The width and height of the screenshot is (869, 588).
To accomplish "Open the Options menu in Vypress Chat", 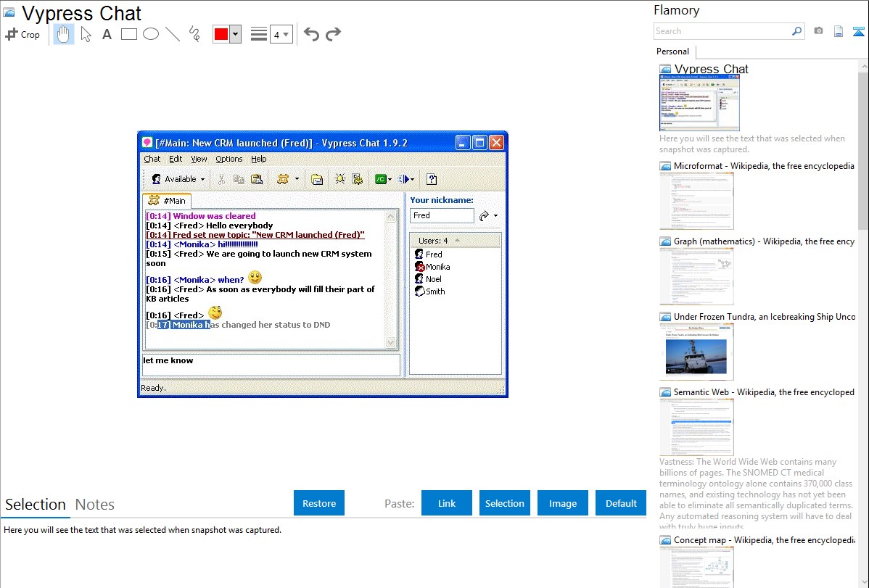I will click(229, 159).
